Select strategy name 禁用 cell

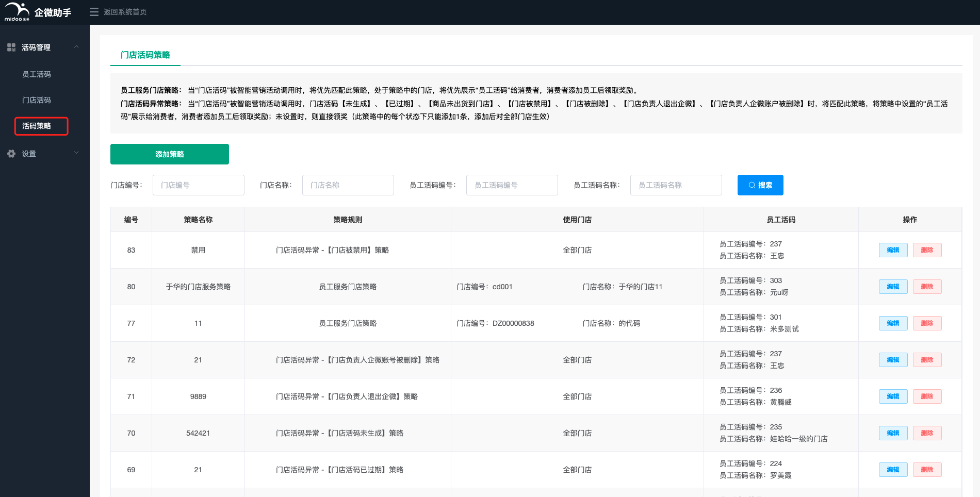pos(199,250)
